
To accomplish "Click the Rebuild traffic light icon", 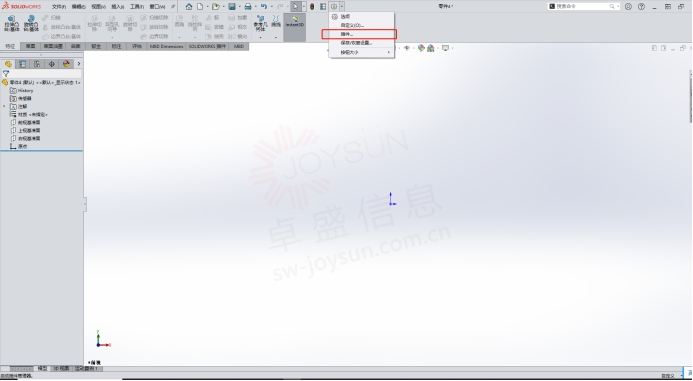I will (x=312, y=7).
